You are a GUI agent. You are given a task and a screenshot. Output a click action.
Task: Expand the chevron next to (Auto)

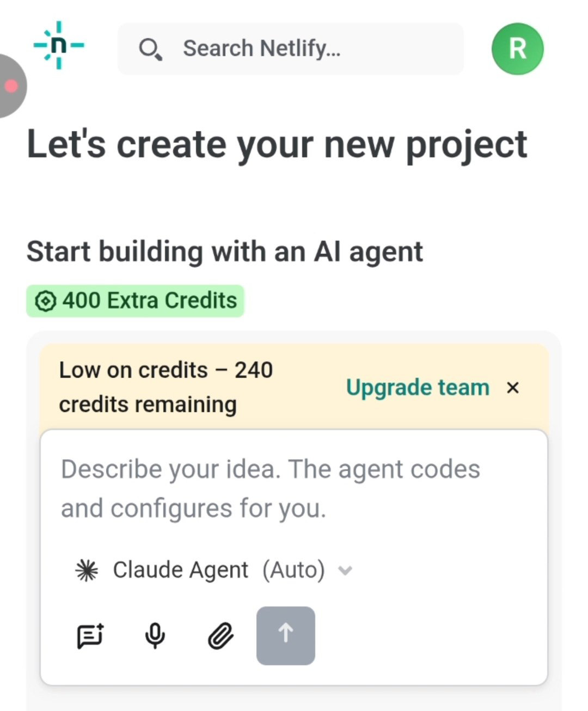345,571
